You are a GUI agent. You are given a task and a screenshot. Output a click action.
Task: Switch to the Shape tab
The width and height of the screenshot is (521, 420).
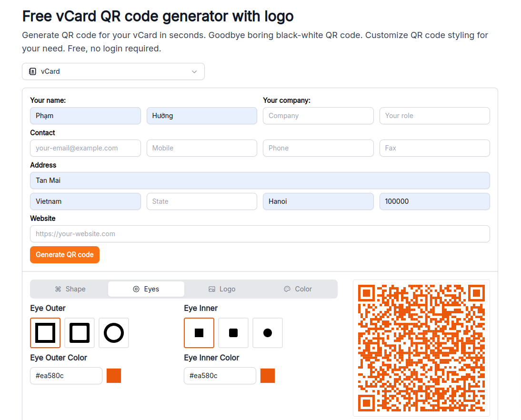point(70,289)
